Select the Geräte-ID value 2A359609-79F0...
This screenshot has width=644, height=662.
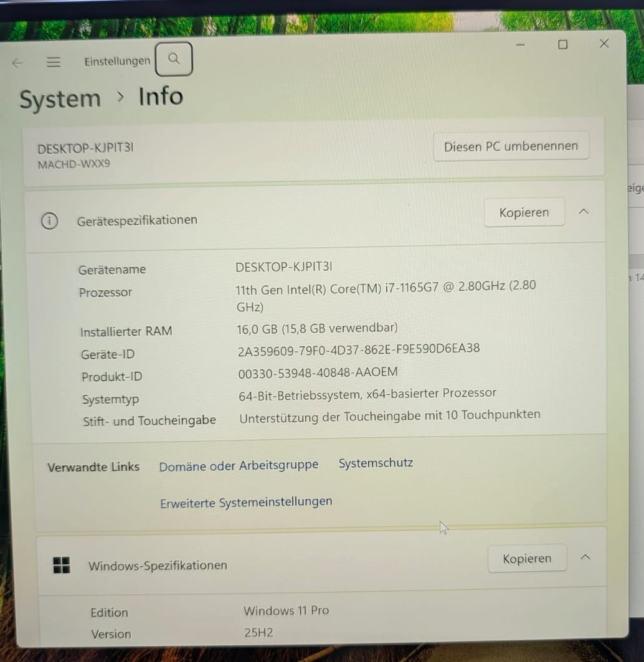point(359,349)
